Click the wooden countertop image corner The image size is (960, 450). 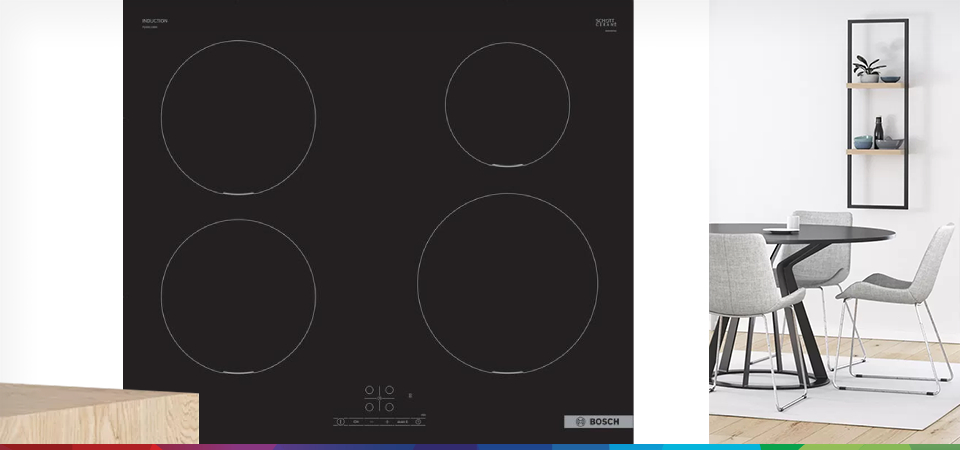coord(98,413)
